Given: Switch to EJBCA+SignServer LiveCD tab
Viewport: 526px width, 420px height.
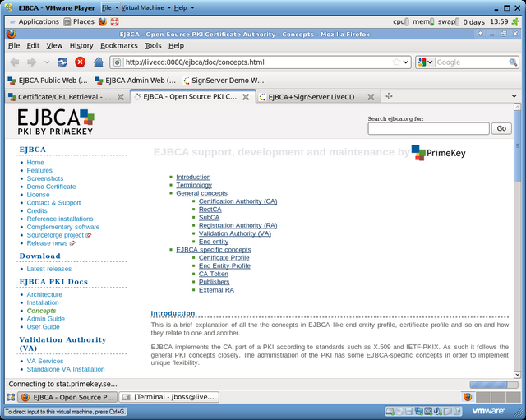Looking at the screenshot, I should [311, 97].
